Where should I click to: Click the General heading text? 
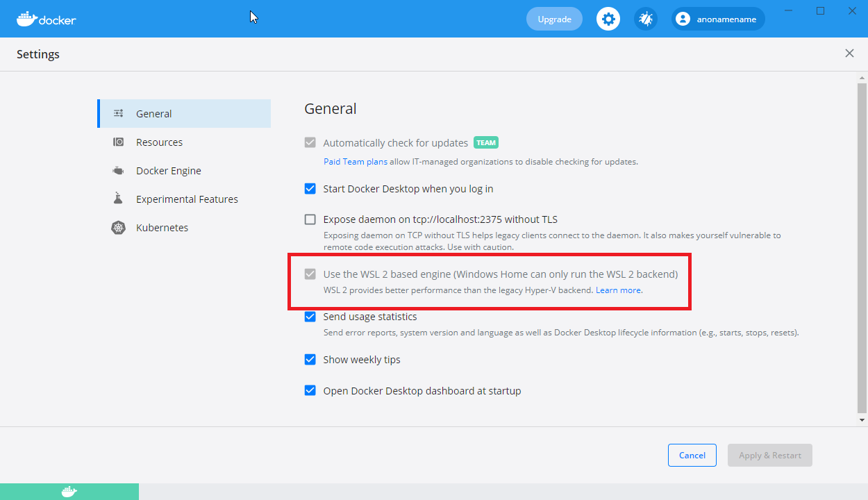click(x=331, y=108)
